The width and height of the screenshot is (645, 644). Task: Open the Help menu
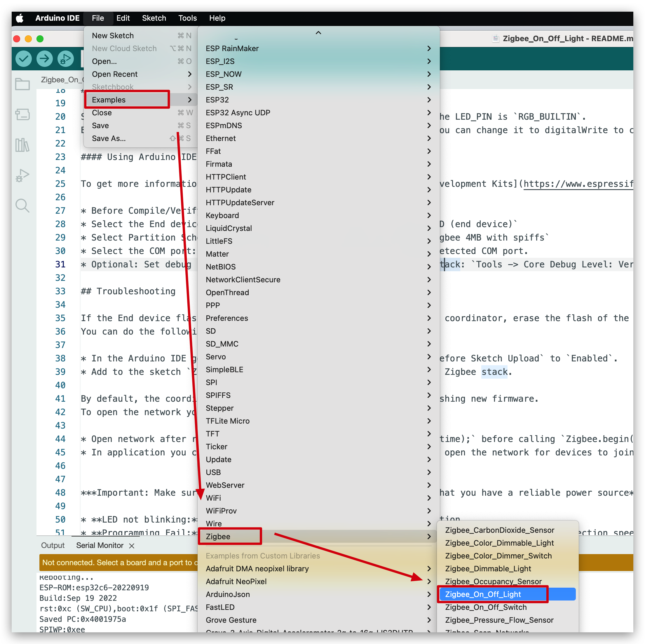(217, 18)
